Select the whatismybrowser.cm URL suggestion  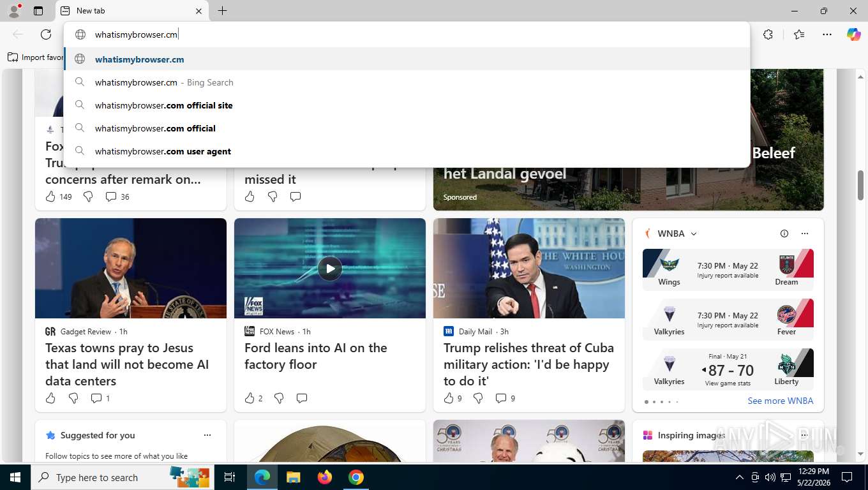[407, 59]
